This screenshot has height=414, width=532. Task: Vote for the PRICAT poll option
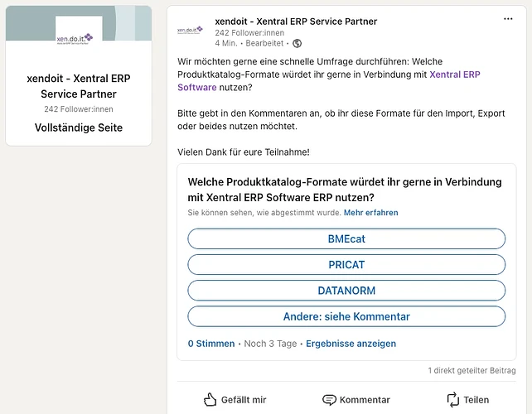coord(346,264)
